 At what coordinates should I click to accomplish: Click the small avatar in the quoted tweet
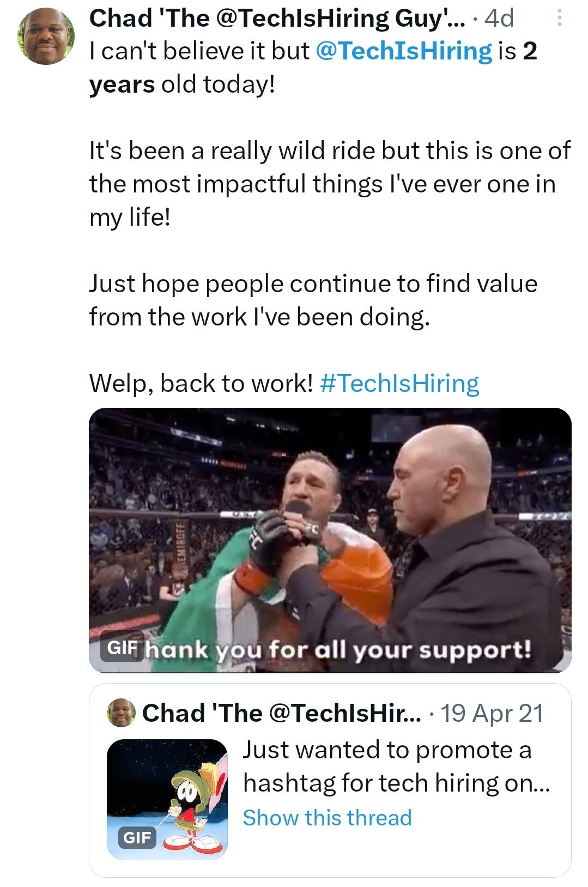point(121,711)
